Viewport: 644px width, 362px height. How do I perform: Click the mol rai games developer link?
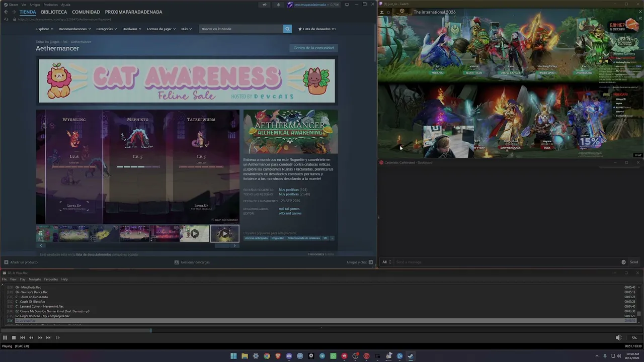[x=289, y=209]
